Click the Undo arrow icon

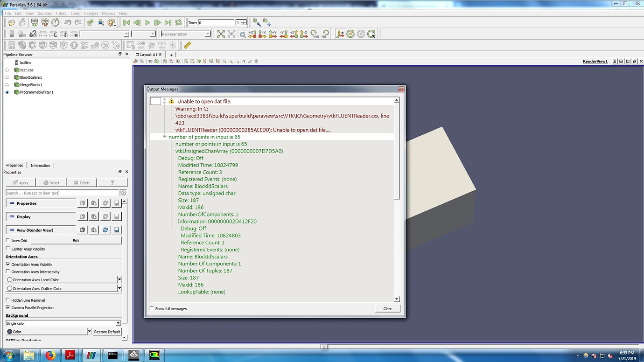click(68, 22)
